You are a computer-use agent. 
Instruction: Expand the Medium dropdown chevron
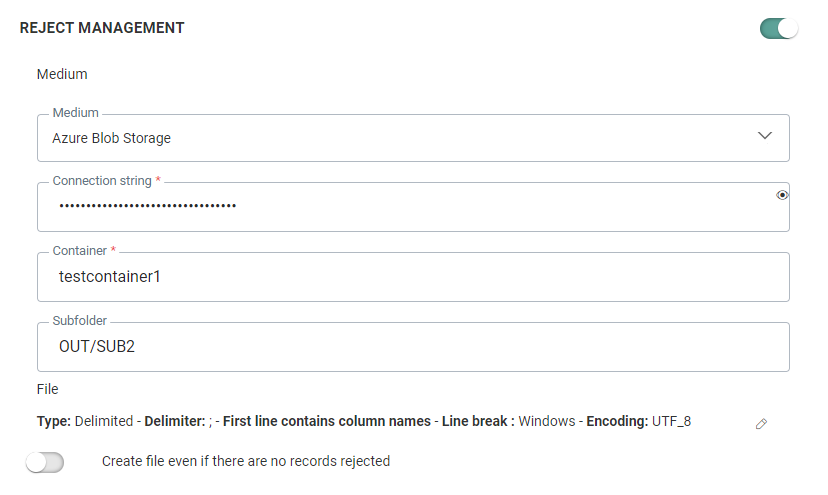click(765, 136)
